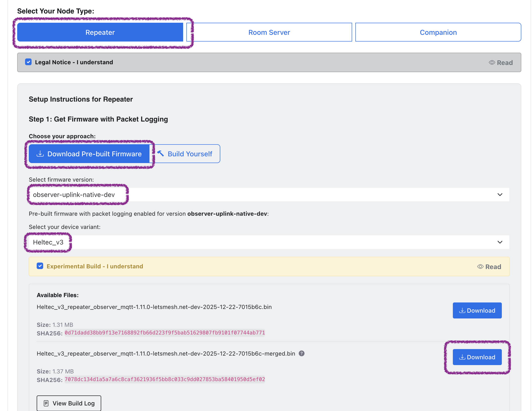Image resolution: width=532 pixels, height=411 pixels.
Task: Uncheck the Legal Notice checkbox
Action: (28, 62)
